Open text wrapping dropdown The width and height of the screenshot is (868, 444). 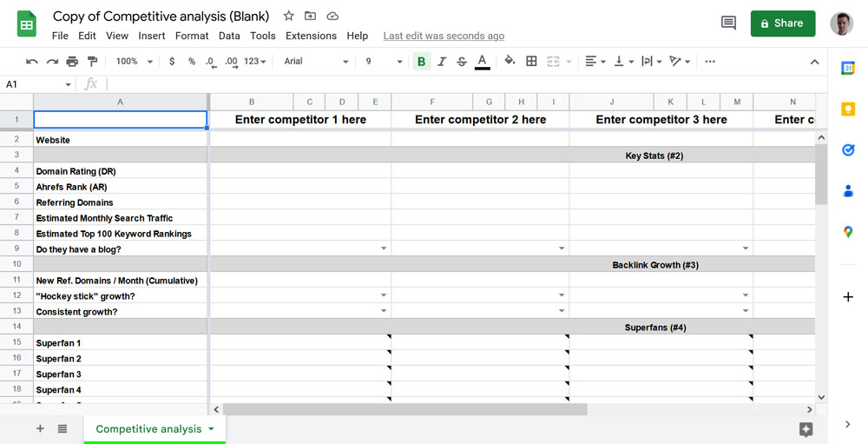pyautogui.click(x=651, y=62)
